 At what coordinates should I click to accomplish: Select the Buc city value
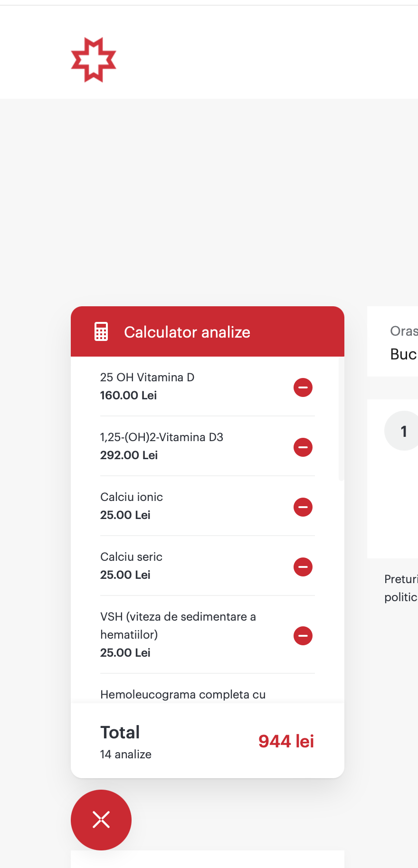click(x=403, y=354)
